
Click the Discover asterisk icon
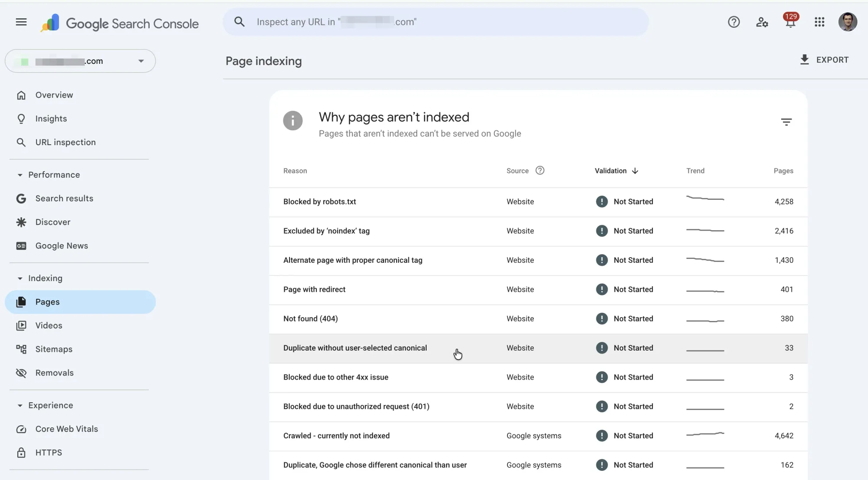click(x=21, y=222)
